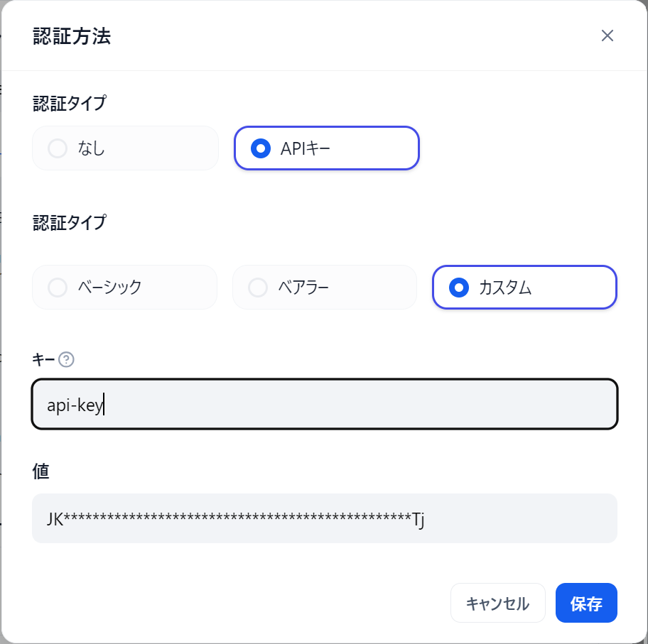Select the なし radio circle
Screen dimensions: 648x644
[58, 148]
